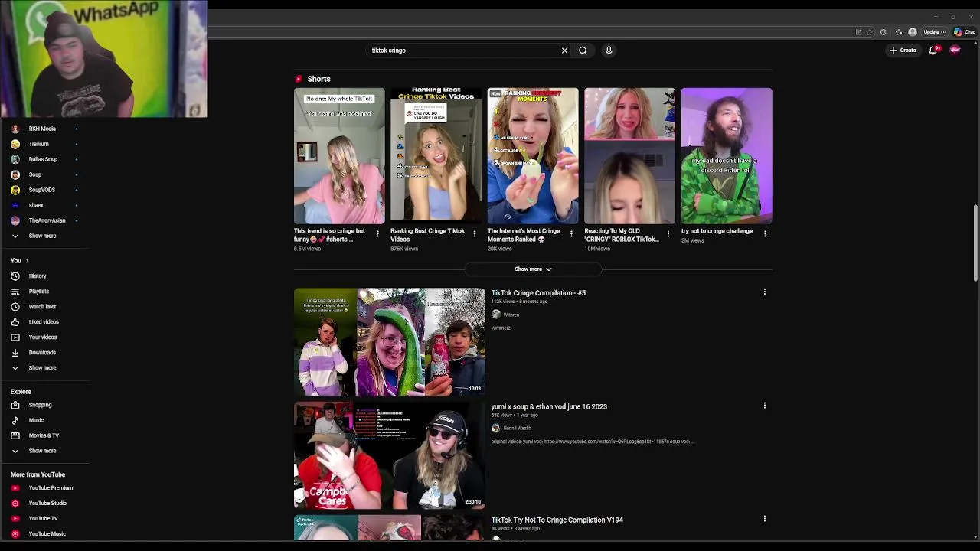The height and width of the screenshot is (551, 980).
Task: Open the Create button
Action: click(x=903, y=51)
